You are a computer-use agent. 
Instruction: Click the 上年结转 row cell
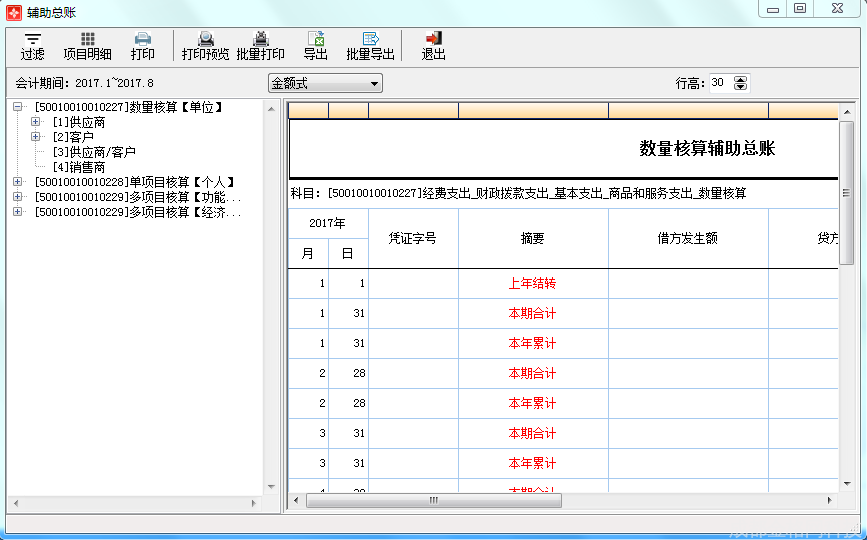[x=532, y=284]
